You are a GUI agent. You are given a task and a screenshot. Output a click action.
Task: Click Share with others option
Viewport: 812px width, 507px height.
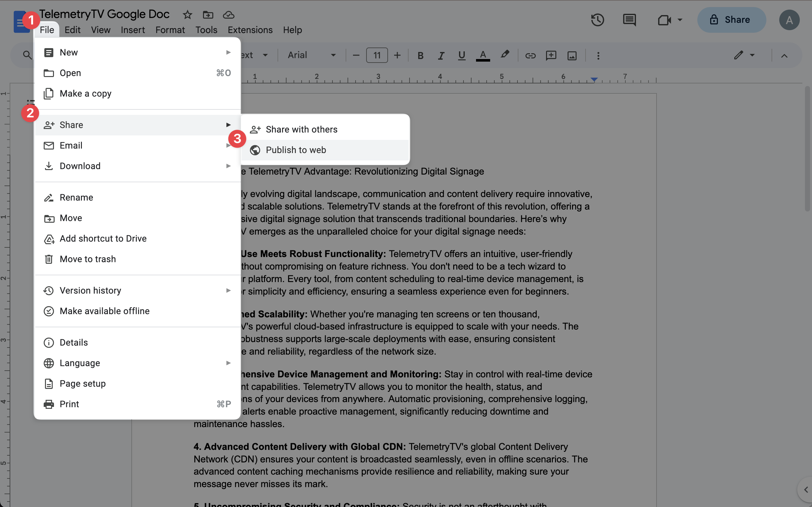[x=301, y=129]
